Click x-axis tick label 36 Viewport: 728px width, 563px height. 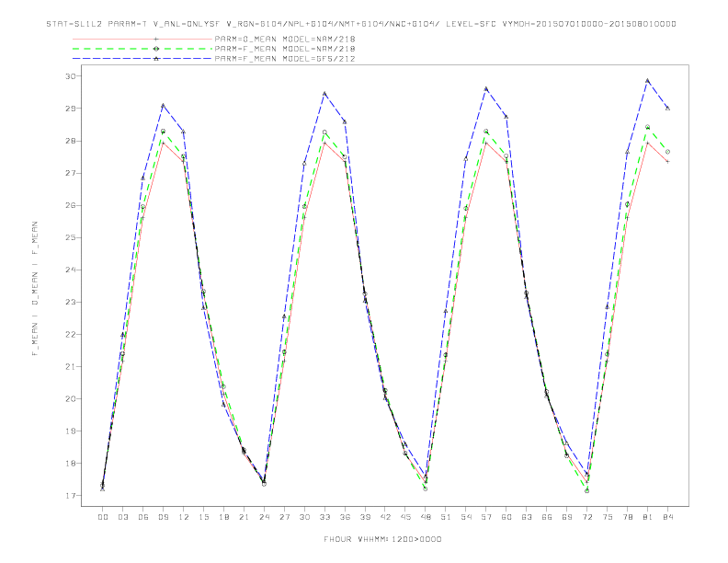(345, 517)
